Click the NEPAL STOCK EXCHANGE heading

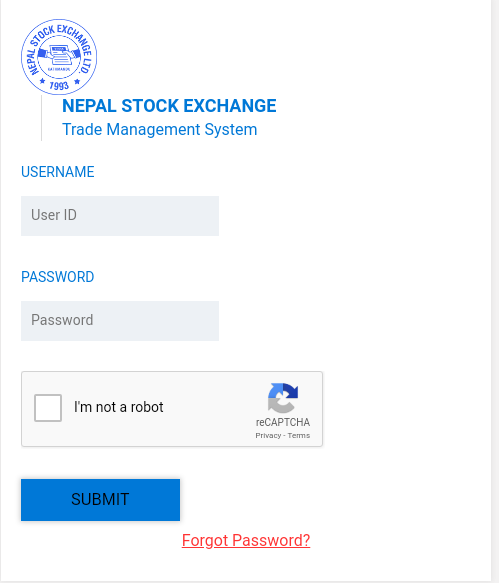click(x=169, y=106)
